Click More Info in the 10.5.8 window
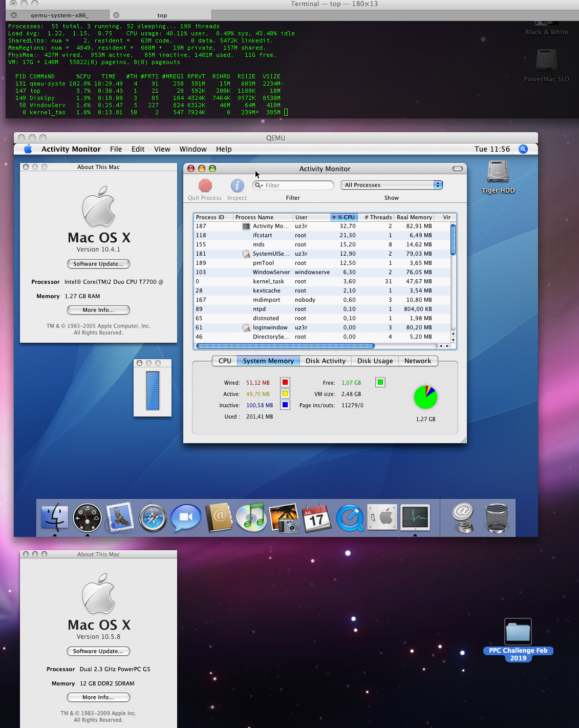 (98, 697)
